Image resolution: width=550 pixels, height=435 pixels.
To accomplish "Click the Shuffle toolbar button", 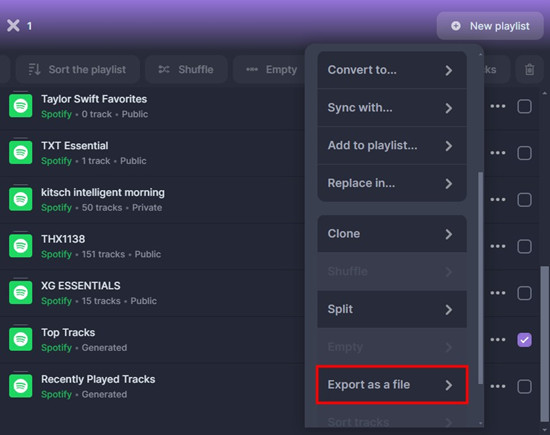I will (x=186, y=69).
